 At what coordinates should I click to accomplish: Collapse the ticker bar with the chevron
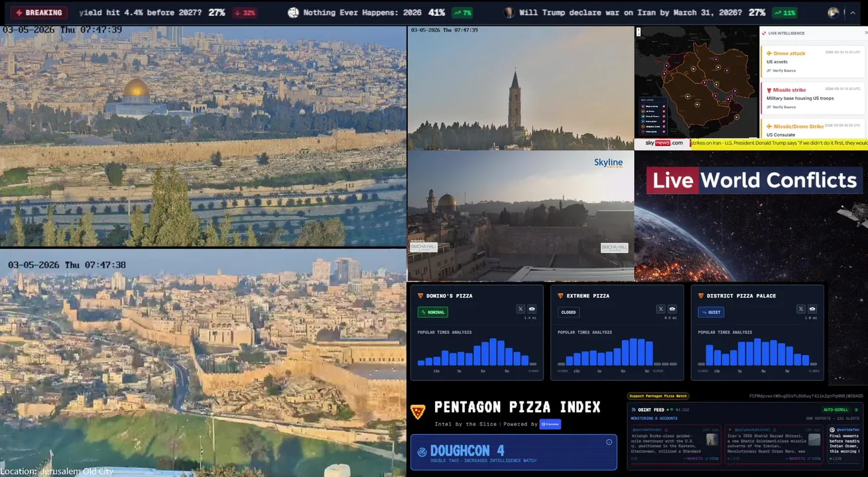tap(853, 13)
